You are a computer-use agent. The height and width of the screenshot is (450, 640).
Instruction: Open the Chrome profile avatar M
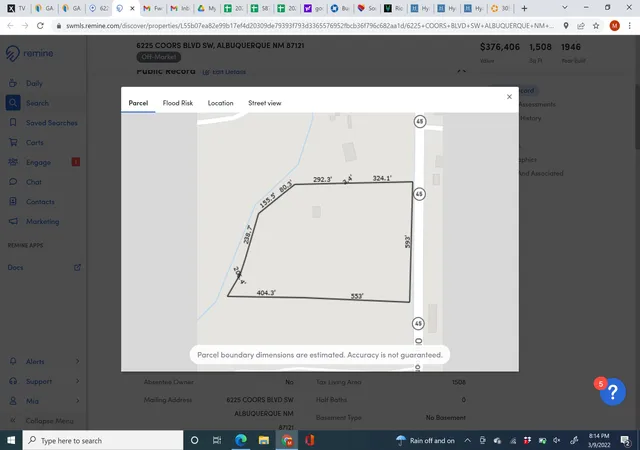(x=614, y=26)
